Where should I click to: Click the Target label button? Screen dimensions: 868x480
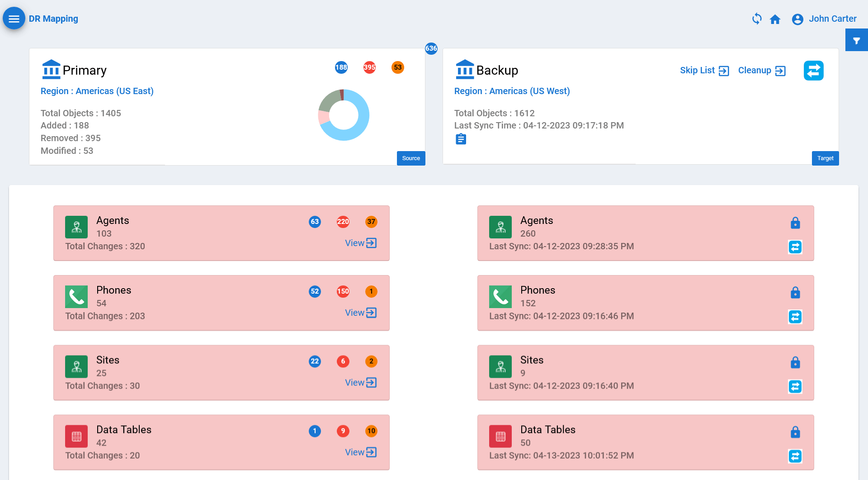[825, 158]
